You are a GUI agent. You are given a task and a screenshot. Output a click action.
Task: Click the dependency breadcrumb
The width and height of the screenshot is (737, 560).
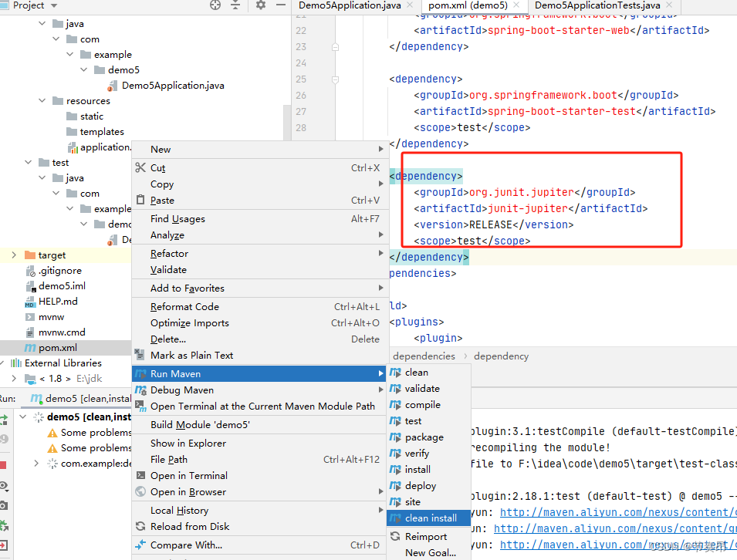tap(501, 356)
